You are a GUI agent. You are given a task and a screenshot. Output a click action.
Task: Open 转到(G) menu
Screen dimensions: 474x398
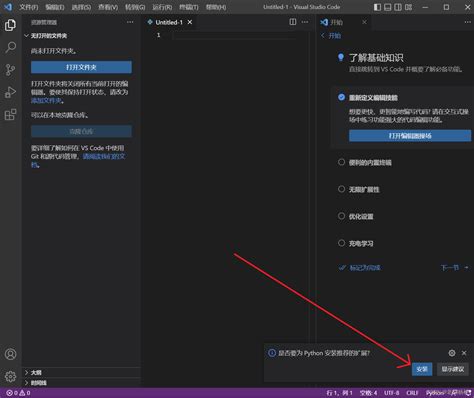[135, 7]
